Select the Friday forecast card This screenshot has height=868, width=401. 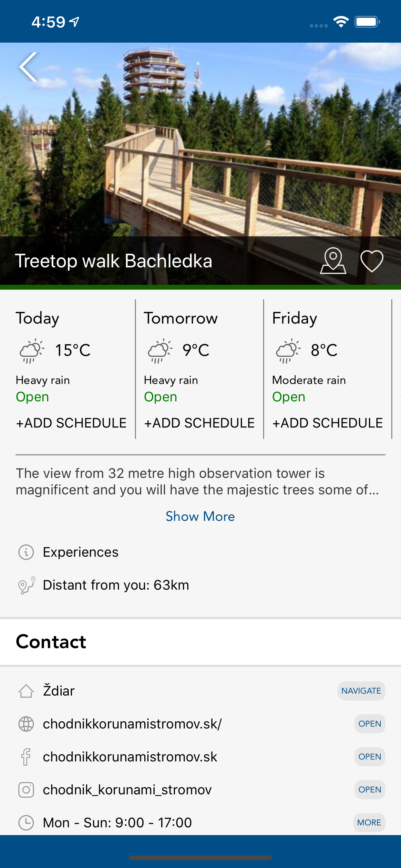(327, 369)
